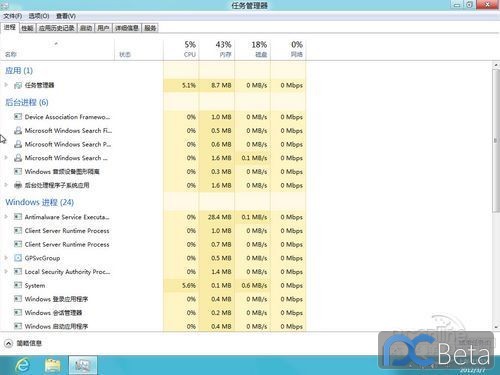Expand the 任务管理器 process entry arrow
Image resolution: width=500 pixels, height=375 pixels.
6,85
